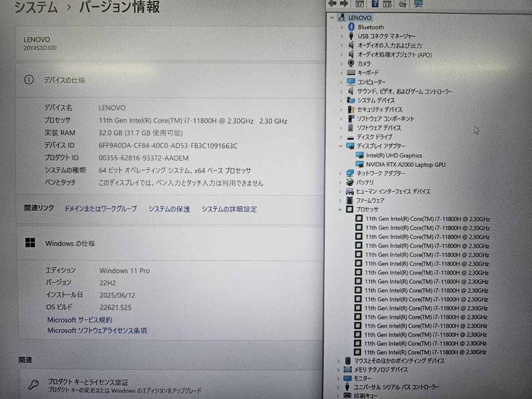Click the Windows logo beside Windows の仕様
Viewport: 532px width, 399px height.
[30, 243]
